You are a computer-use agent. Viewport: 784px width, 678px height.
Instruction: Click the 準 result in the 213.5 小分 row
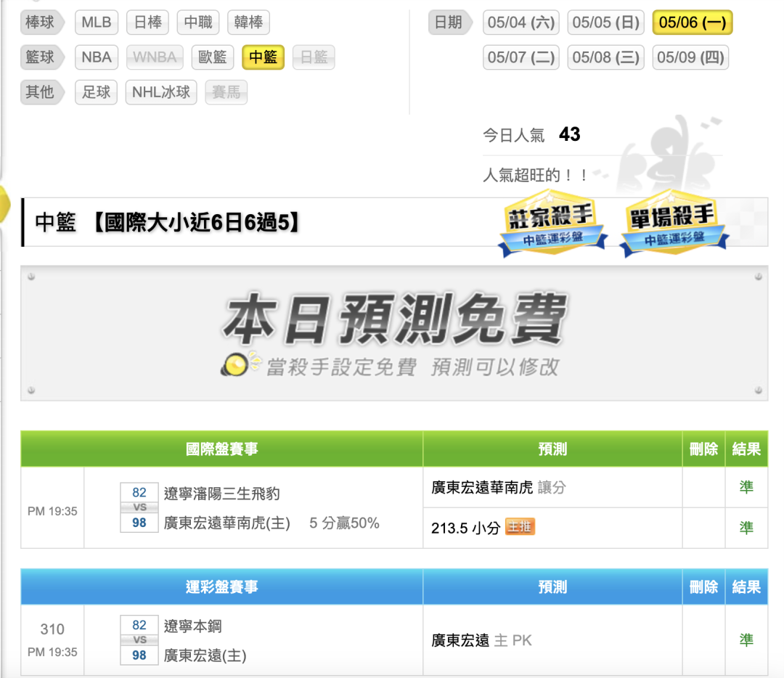(746, 528)
